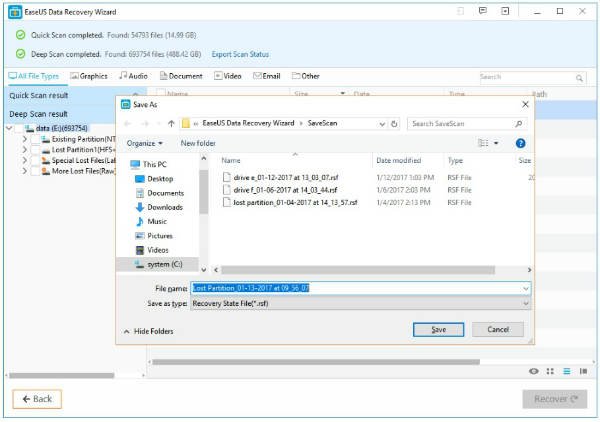
Task: Click the data (E:) drive icon in tree
Action: click(30, 128)
